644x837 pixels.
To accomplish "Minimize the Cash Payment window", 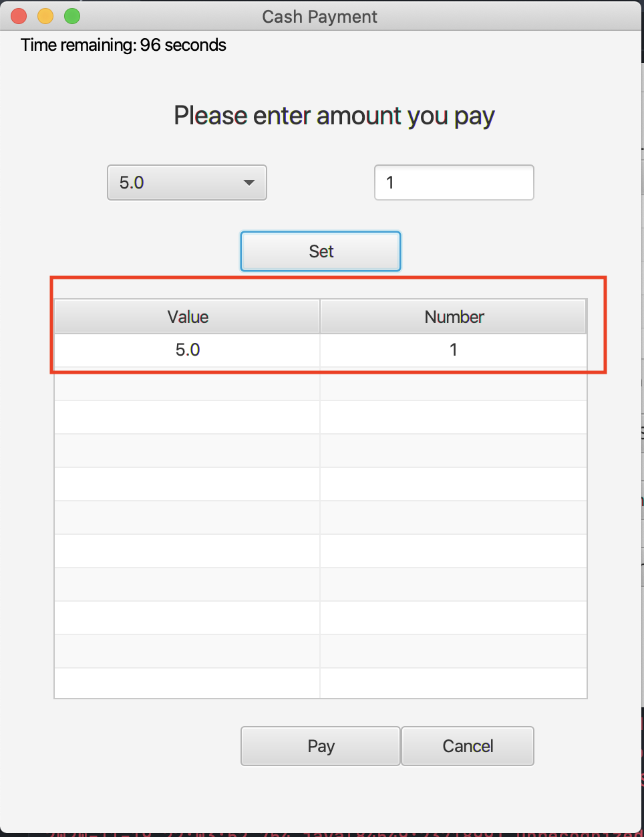I will pyautogui.click(x=45, y=16).
